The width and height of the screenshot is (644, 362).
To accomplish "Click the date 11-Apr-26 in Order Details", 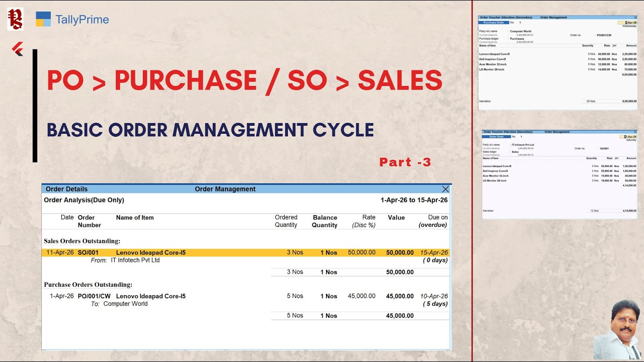I will pos(60,252).
